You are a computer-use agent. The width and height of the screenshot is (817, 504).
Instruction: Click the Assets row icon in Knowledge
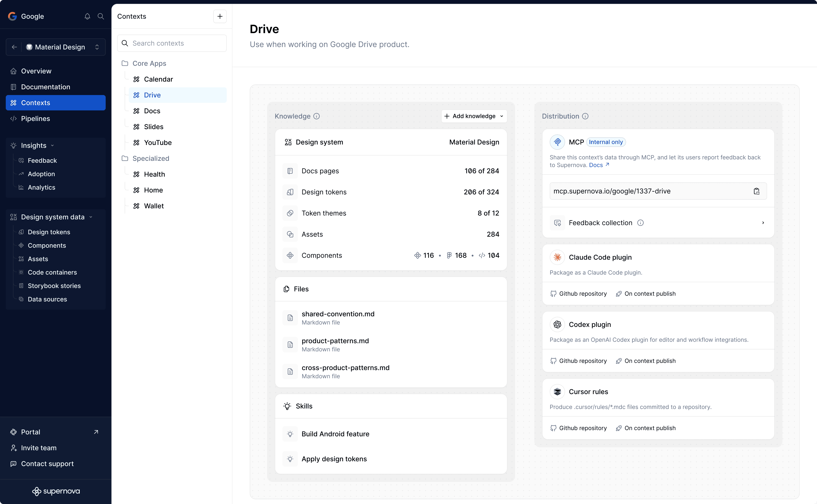[290, 234]
